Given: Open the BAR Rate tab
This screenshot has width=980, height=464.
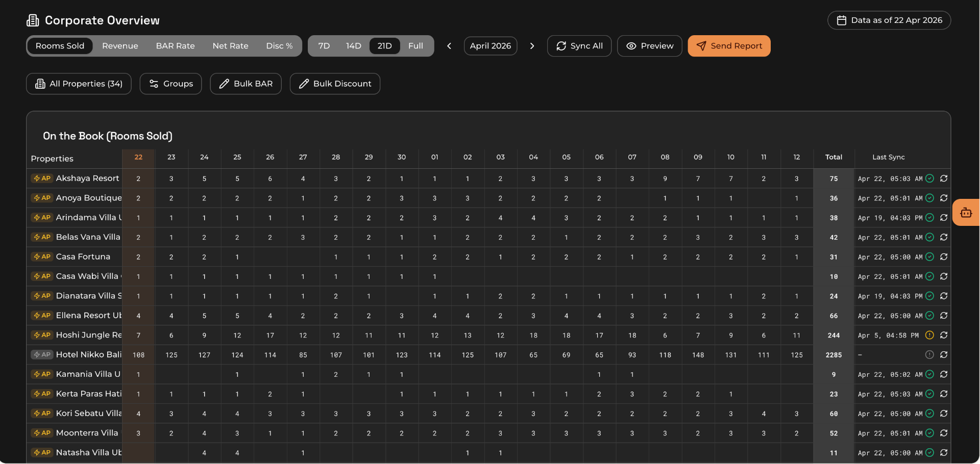Looking at the screenshot, I should [175, 46].
